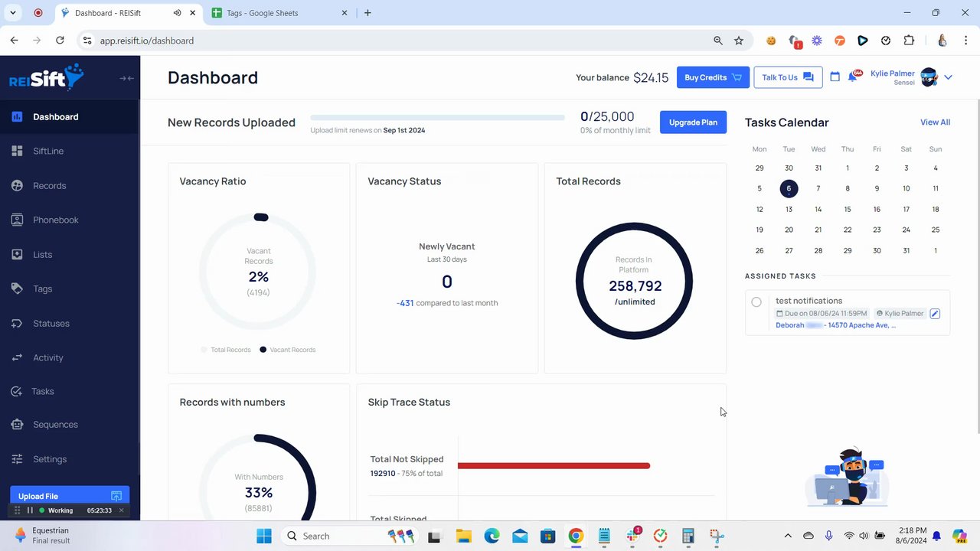This screenshot has width=980, height=551.
Task: Click the Sequences robot icon
Action: tap(17, 424)
